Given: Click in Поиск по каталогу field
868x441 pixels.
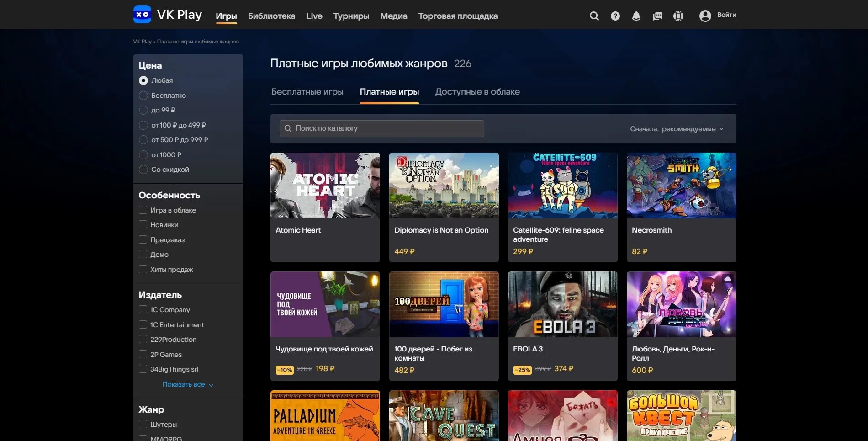Looking at the screenshot, I should click(381, 128).
